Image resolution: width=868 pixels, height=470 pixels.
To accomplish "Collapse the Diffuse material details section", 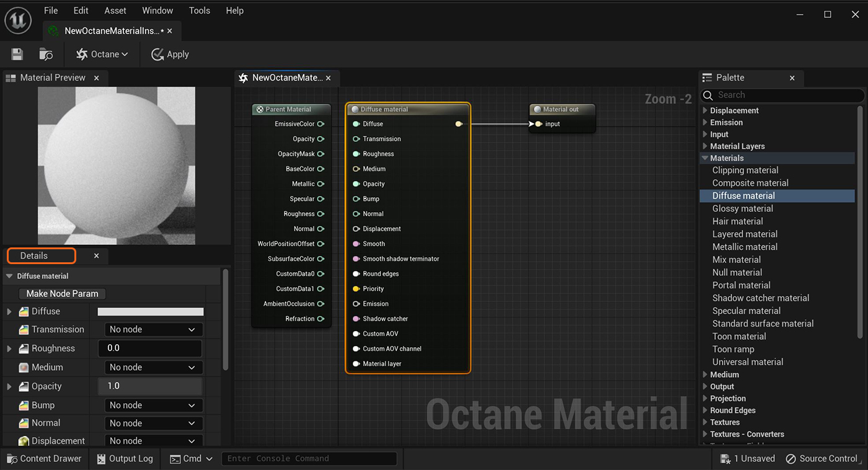I will tap(9, 276).
